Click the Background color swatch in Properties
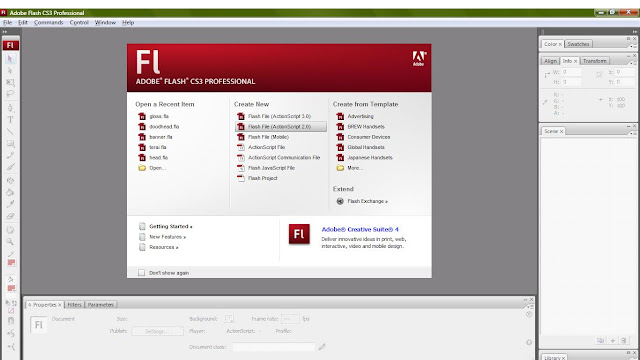Screen dimensions: 640x360 [229, 319]
